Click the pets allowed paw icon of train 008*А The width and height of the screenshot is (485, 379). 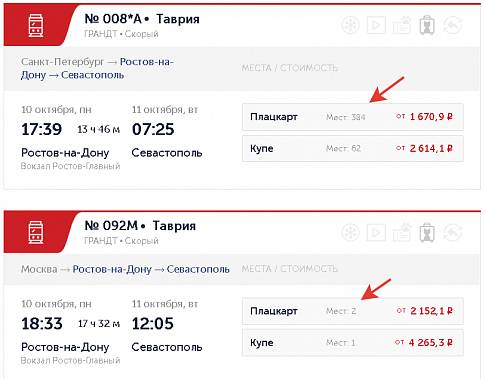coord(402,25)
